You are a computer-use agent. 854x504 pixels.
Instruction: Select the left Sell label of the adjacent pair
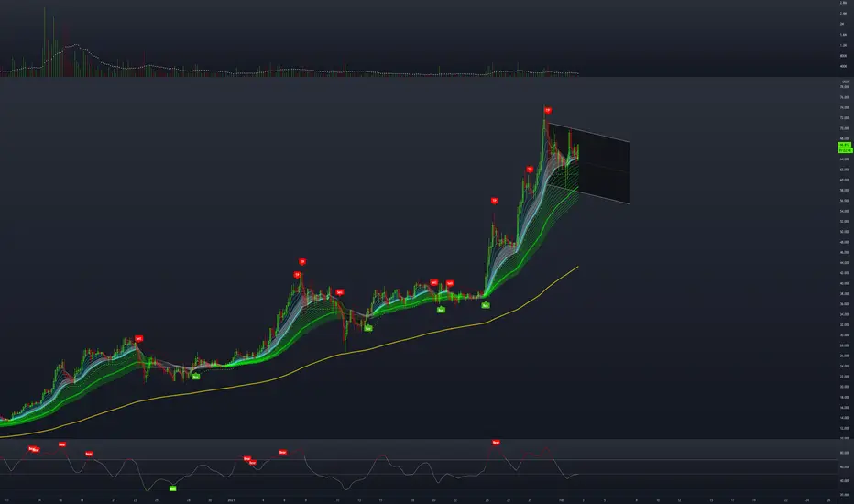[x=434, y=283]
